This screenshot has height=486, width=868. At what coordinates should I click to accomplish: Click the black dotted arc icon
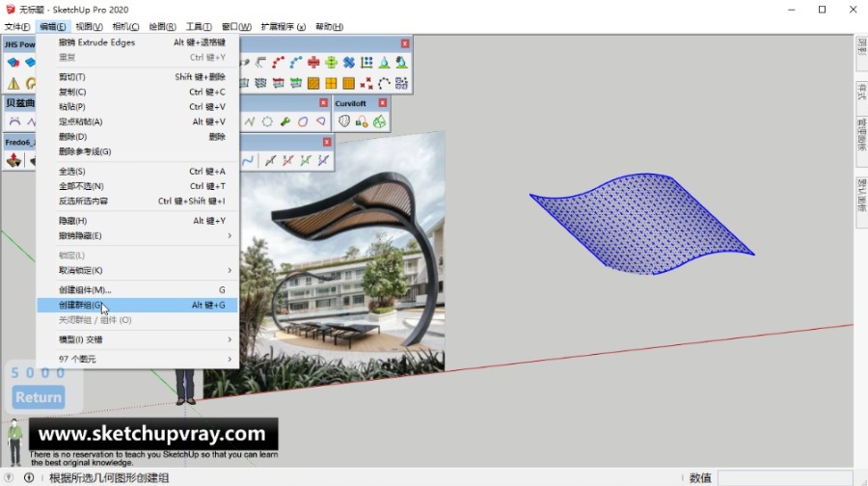click(384, 83)
